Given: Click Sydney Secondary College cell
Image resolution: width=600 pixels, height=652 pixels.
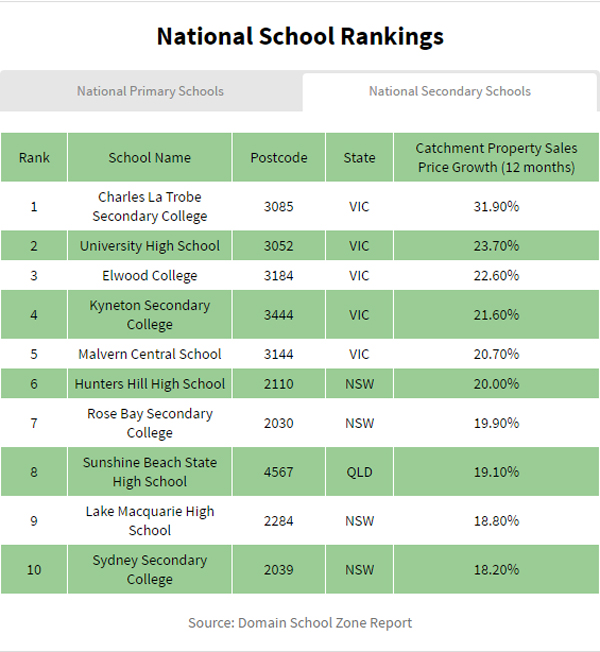Looking at the screenshot, I should point(150,570).
